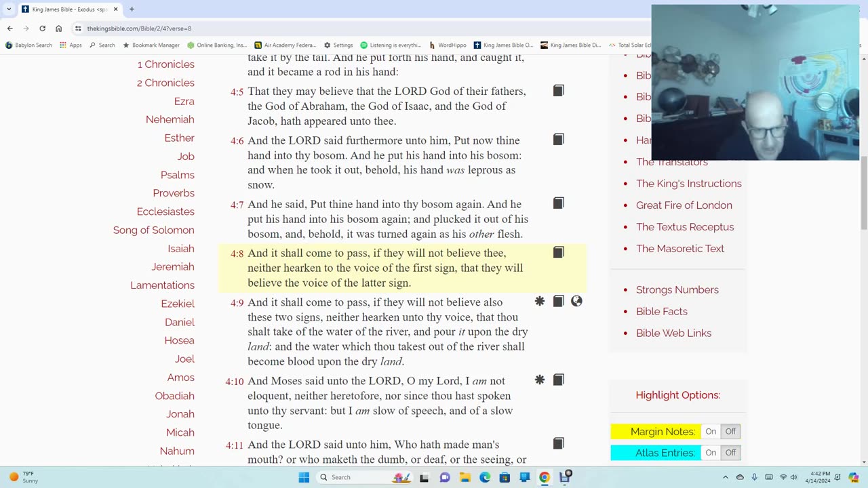The width and height of the screenshot is (868, 488).
Task: Open The Textus Receptus link
Action: [685, 227]
